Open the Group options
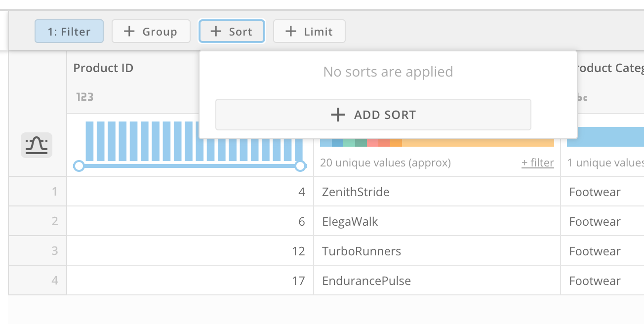This screenshot has height=324, width=644. point(151,31)
